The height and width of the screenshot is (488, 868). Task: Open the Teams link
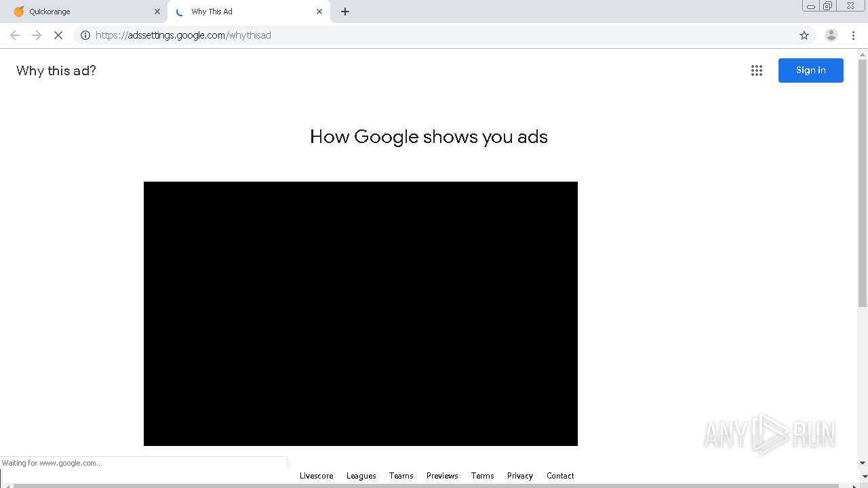coord(401,476)
